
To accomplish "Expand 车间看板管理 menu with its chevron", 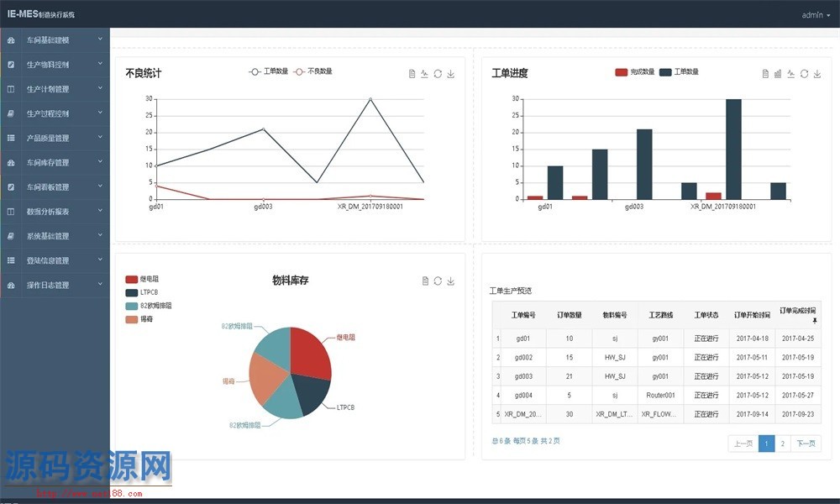I will 100,186.
